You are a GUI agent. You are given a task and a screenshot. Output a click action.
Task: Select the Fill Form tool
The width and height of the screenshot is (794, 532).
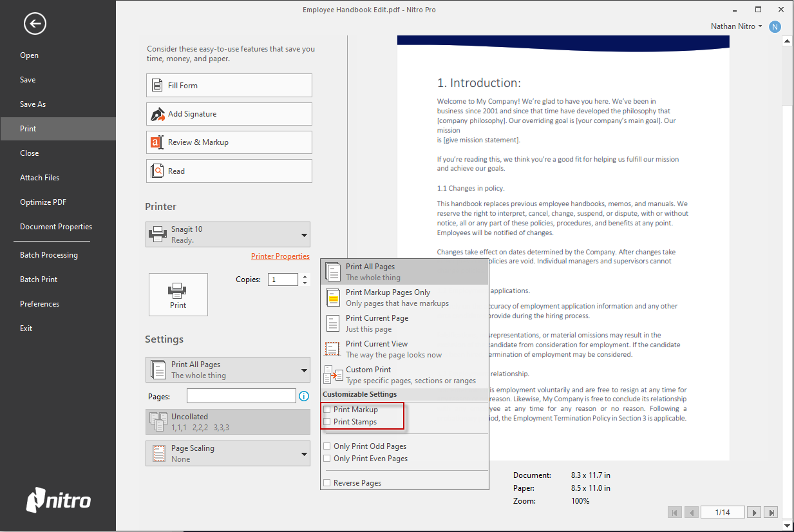229,85
